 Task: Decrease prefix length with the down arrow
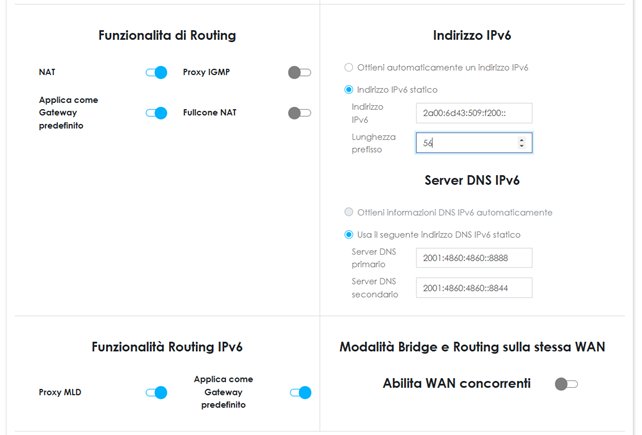522,147
